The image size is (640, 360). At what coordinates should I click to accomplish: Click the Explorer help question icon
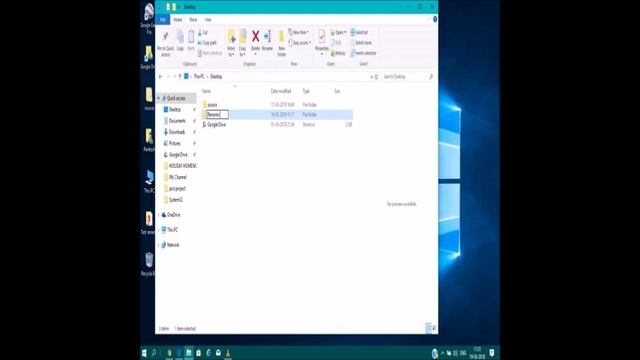pyautogui.click(x=435, y=19)
